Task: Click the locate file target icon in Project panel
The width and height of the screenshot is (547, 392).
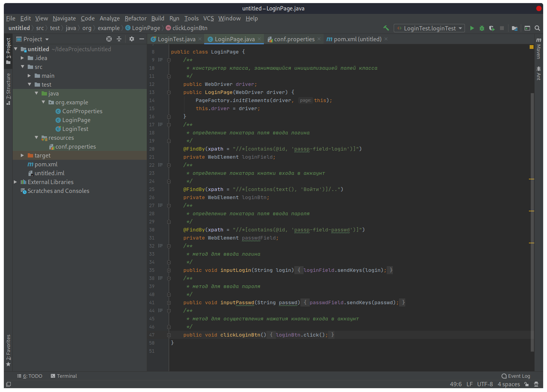Action: 109,39
